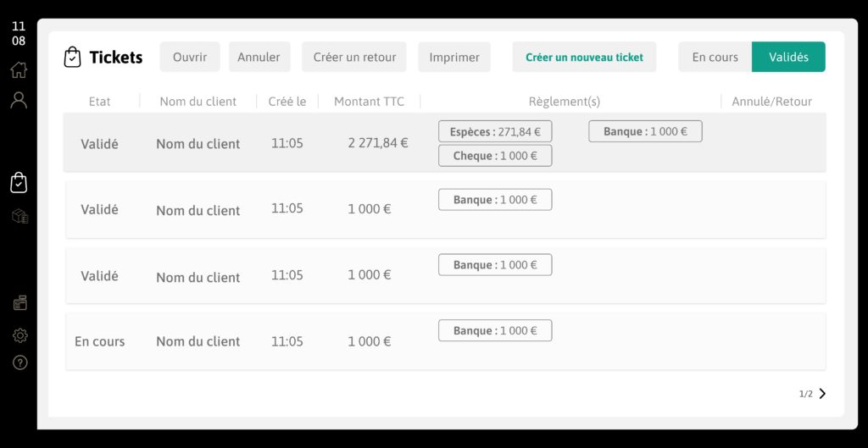Image resolution: width=868 pixels, height=448 pixels.
Task: Open the stock boxes icon in sidebar
Action: (x=20, y=216)
